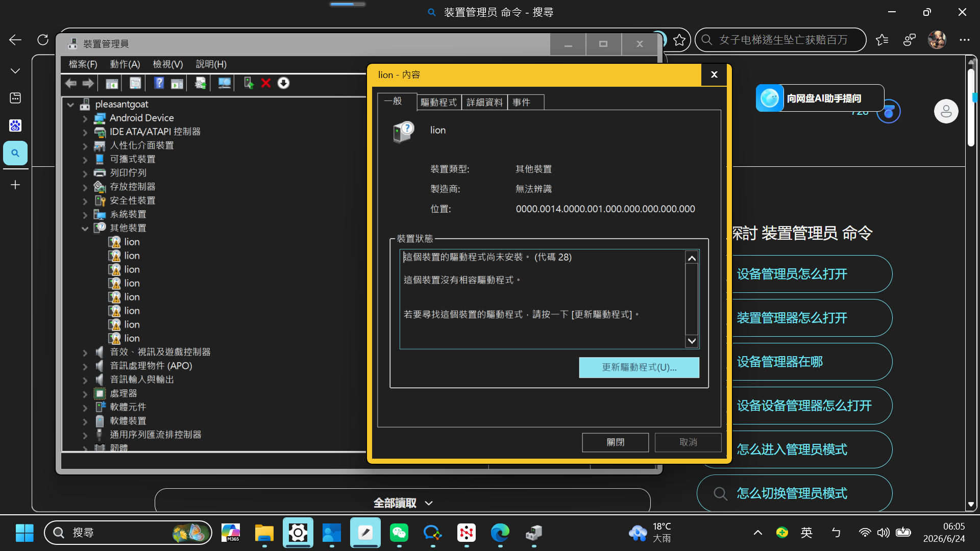The height and width of the screenshot is (551, 980).
Task: Click suggestion 设备管理员怎么打开
Action: (x=792, y=274)
